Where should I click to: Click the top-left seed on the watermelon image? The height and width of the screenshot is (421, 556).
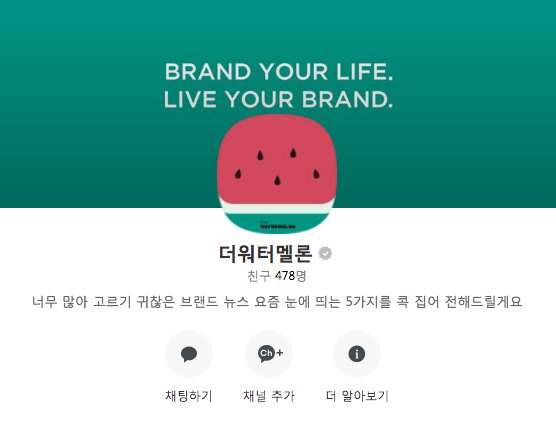(260, 155)
